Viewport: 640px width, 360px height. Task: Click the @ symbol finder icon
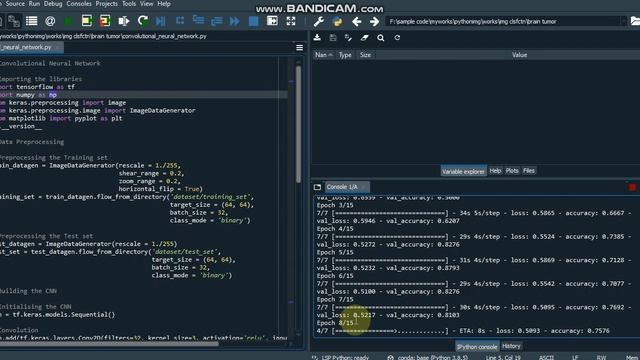pos(50,21)
